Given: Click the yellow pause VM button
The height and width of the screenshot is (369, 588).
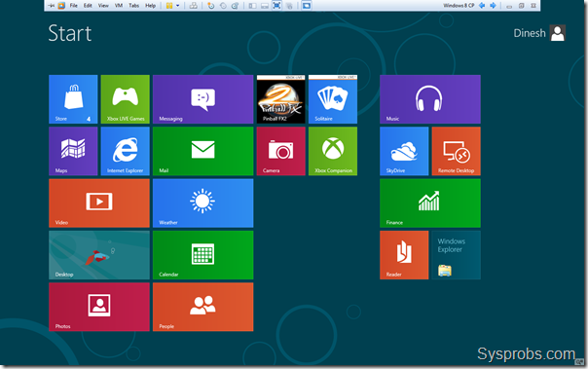Looking at the screenshot, I should coord(169,6).
